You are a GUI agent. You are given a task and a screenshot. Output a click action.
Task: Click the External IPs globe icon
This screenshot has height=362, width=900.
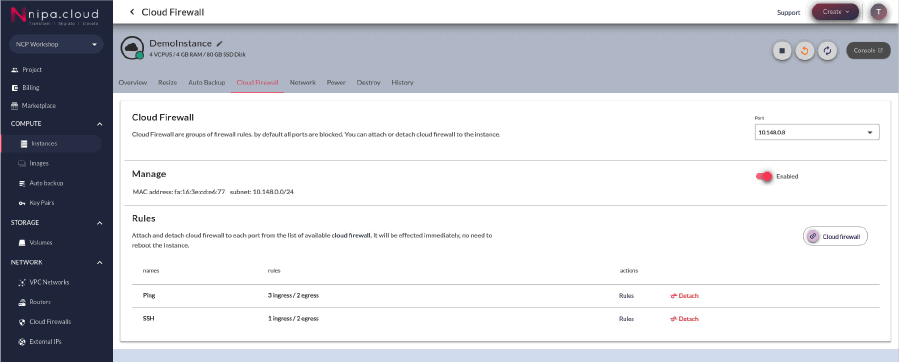coord(22,342)
